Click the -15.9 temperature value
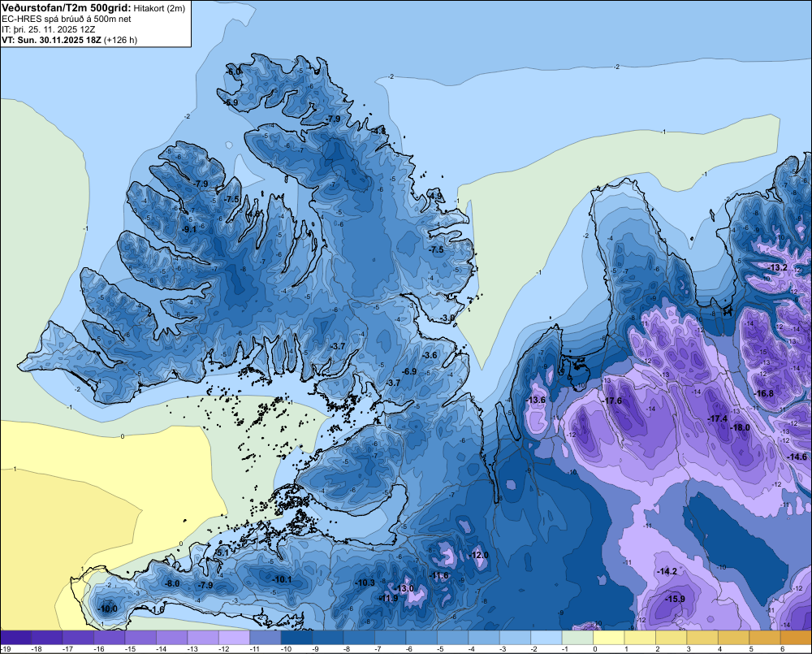The height and width of the screenshot is (654, 812). click(676, 599)
